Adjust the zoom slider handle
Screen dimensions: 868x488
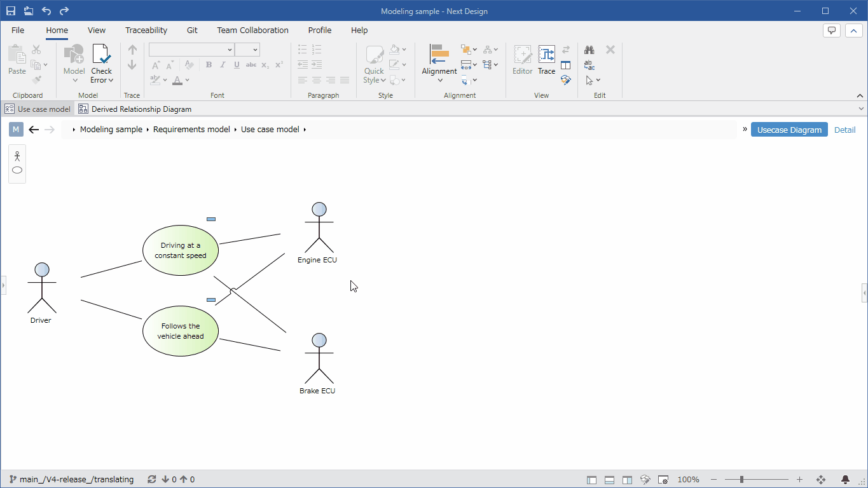coord(741,480)
